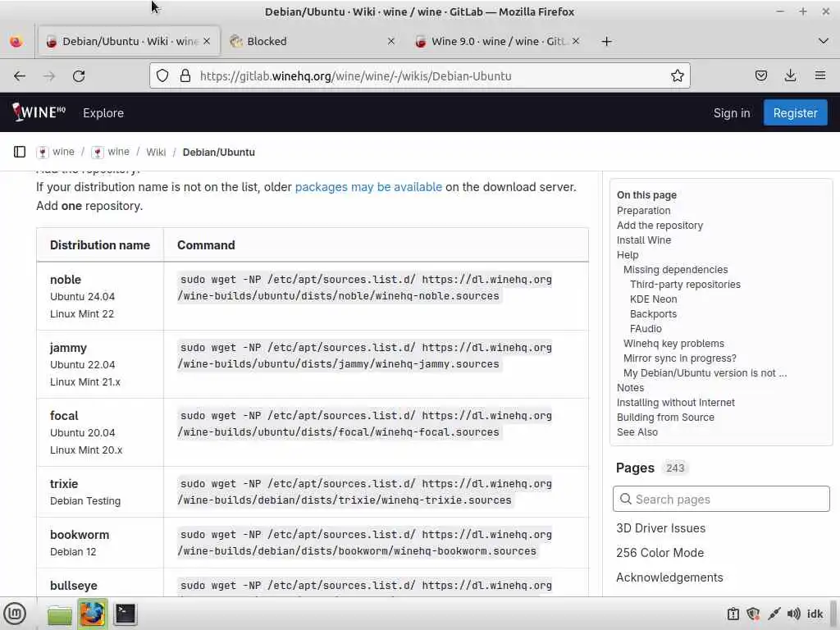Close the Debian/Ubuntu Wiki tab

click(207, 41)
